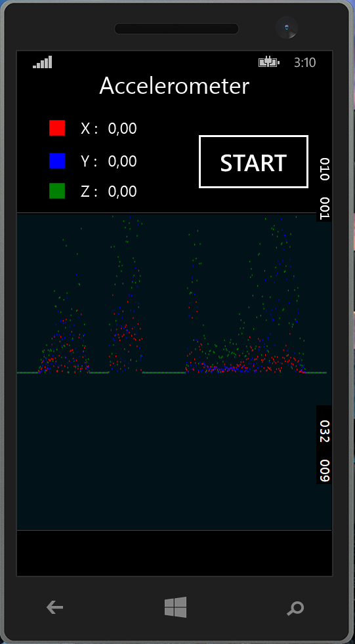355x644 pixels.
Task: Click the front camera lens
Action: pos(286,28)
